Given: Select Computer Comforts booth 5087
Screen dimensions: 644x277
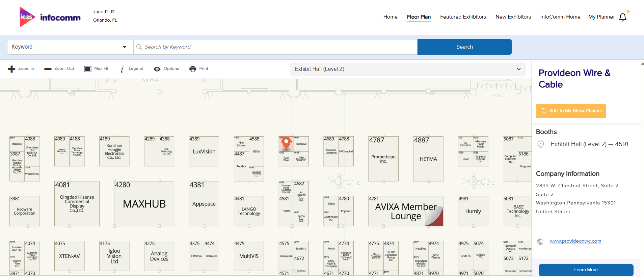Looking at the screenshot, I should (510, 159).
